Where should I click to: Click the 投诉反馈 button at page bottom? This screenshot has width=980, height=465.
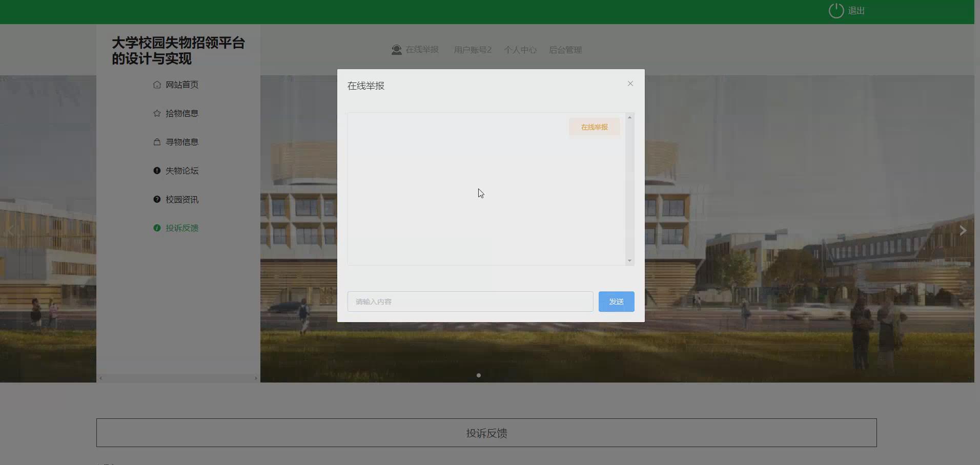pyautogui.click(x=486, y=433)
